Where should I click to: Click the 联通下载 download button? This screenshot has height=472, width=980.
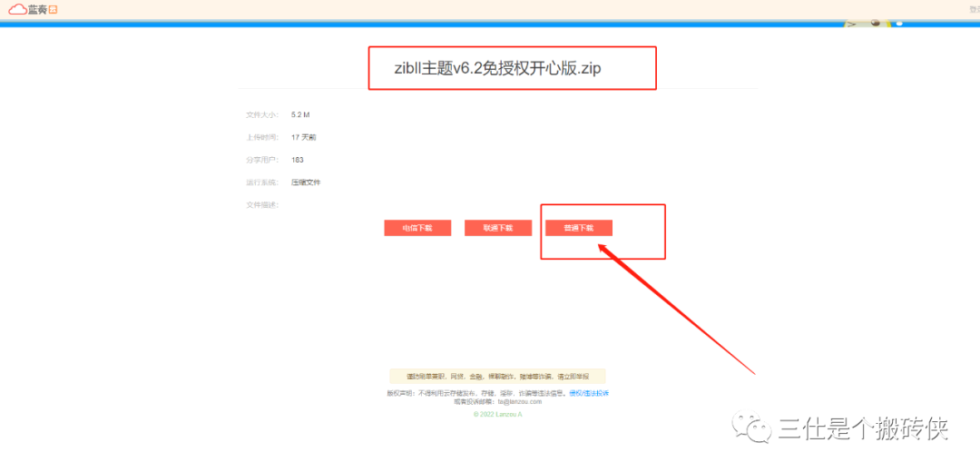click(x=498, y=228)
